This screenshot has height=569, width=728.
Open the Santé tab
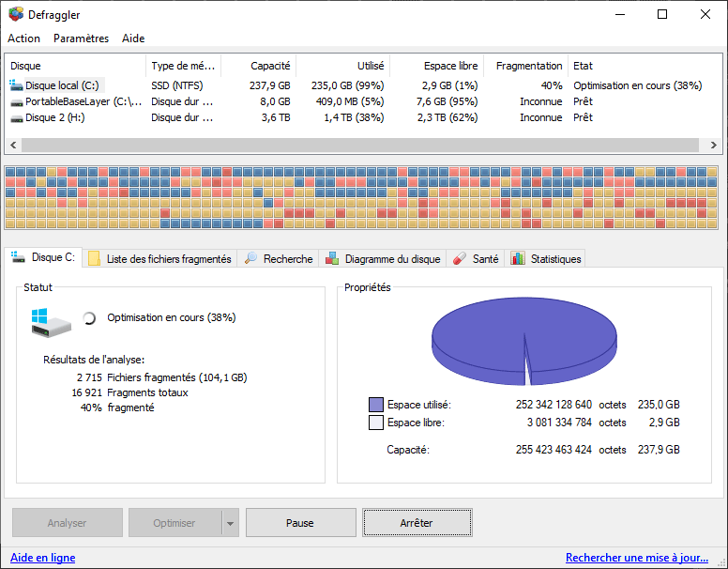[476, 258]
